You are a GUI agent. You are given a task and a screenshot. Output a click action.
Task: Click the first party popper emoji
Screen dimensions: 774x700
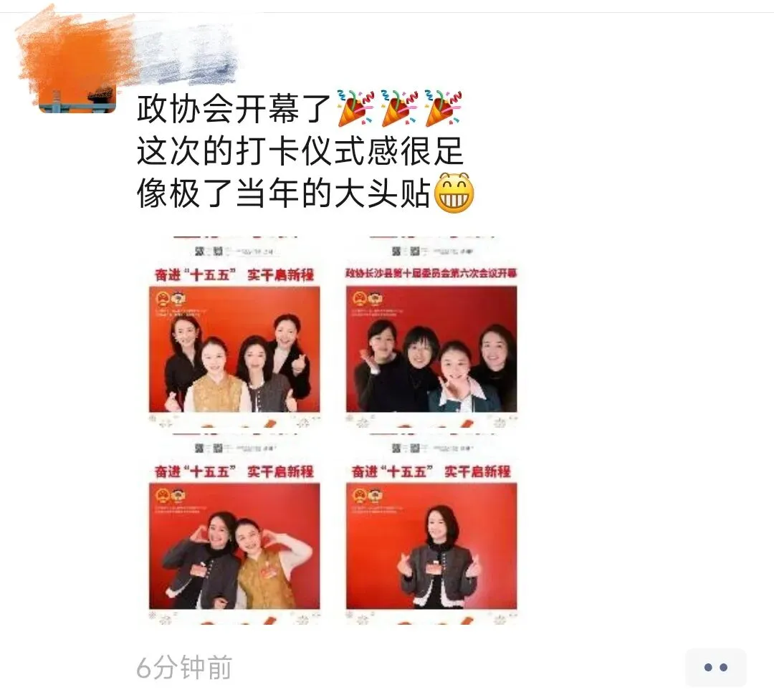356,108
